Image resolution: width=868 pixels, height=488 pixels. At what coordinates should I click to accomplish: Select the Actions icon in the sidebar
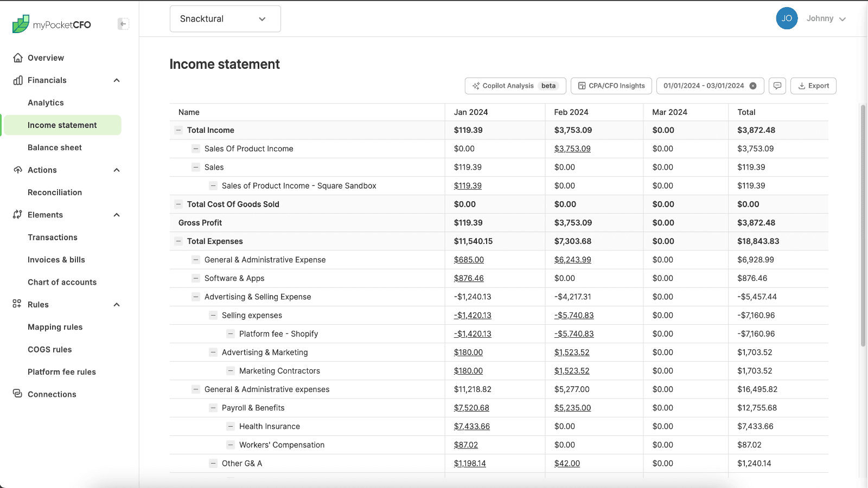pyautogui.click(x=18, y=170)
